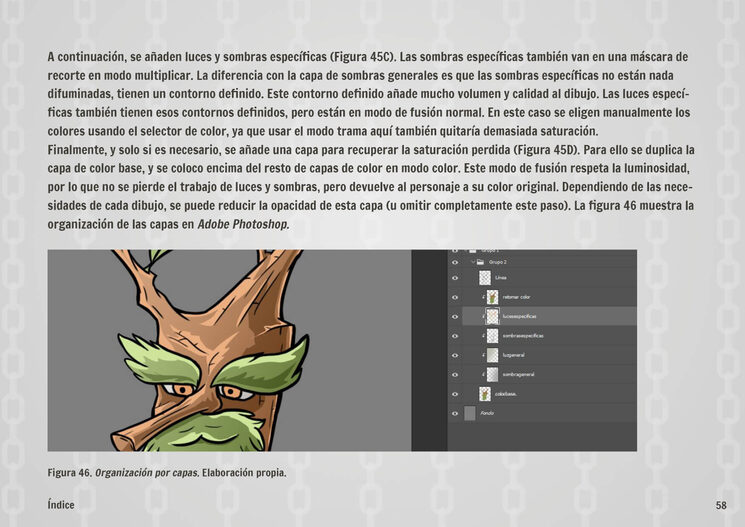The width and height of the screenshot is (745, 527).
Task: Hide the sombrasespecificas layer
Action: coord(454,336)
